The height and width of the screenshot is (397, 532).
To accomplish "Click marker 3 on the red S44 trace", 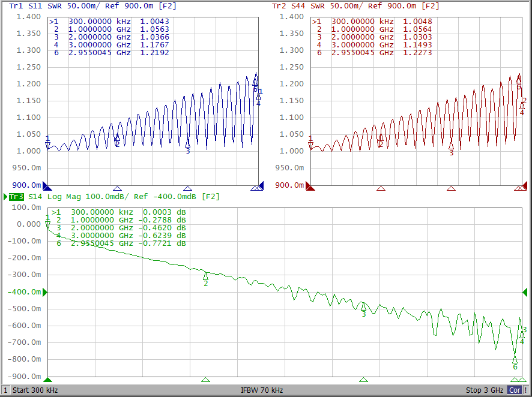I will tap(451, 146).
